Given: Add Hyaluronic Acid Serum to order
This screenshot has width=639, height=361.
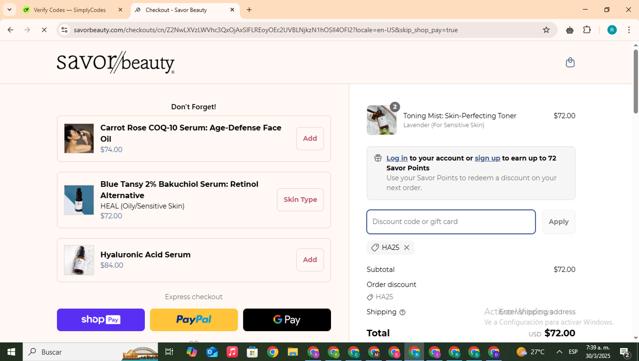Looking at the screenshot, I should click(310, 260).
